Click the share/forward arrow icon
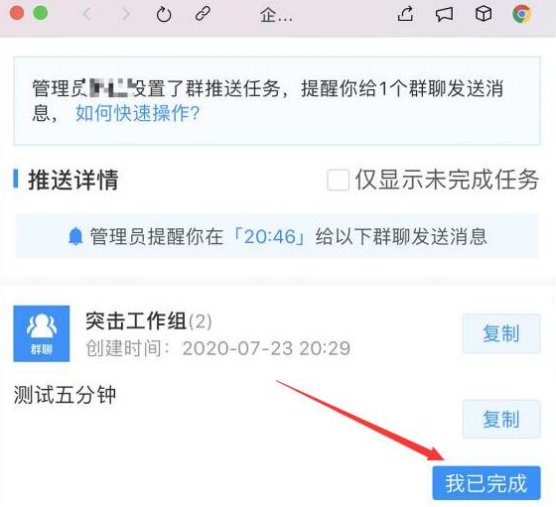Image resolution: width=556 pixels, height=507 pixels. pyautogui.click(x=406, y=14)
